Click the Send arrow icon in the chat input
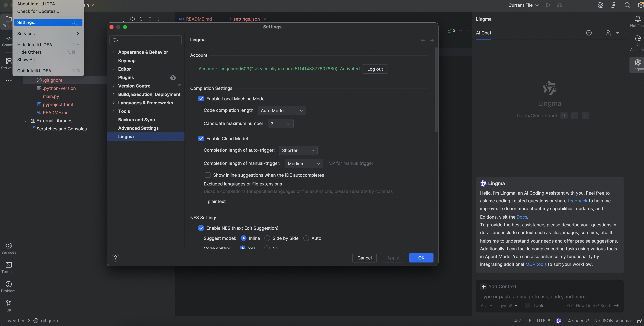The image size is (644, 326). [616, 306]
